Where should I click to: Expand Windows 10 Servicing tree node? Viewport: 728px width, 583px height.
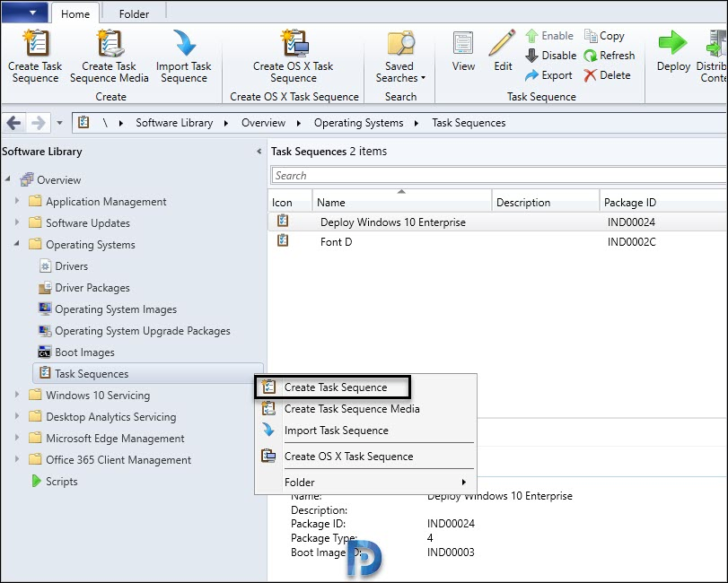17,395
